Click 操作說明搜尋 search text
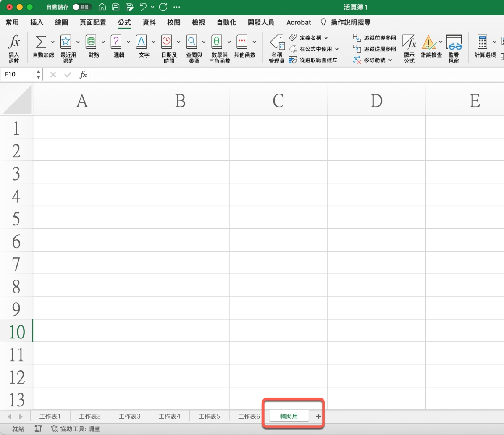This screenshot has width=504, height=435. coord(351,22)
